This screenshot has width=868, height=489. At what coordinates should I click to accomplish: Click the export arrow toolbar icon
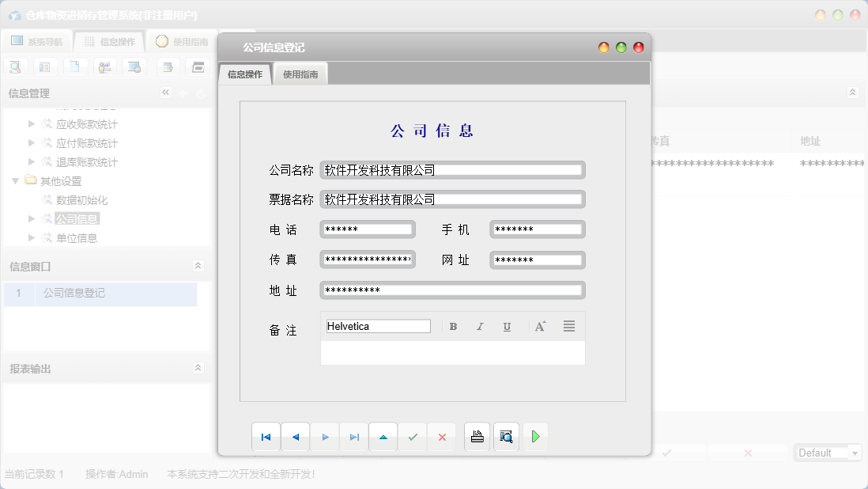click(168, 67)
